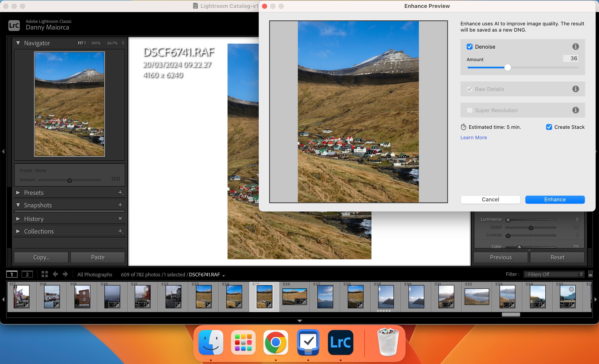Go to previous photo using filmstrip arrow
Image resolution: width=599 pixels, height=364 pixels.
point(55,274)
